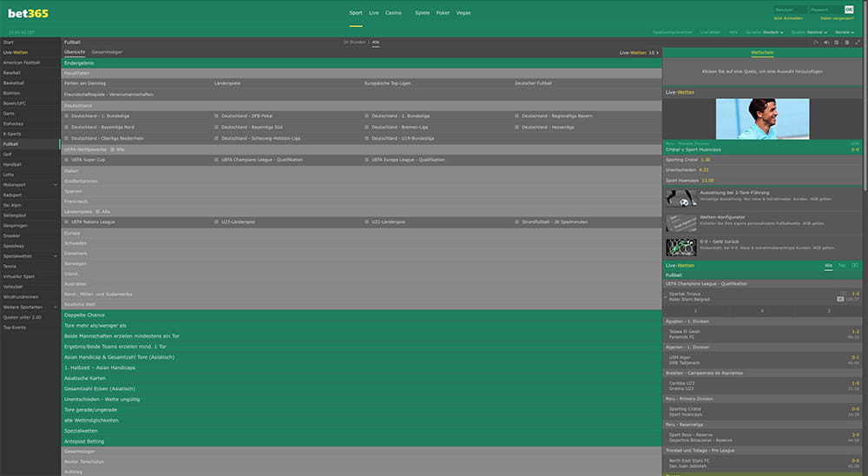This screenshot has height=476, width=868.
Task: Expand the Tore mehr als/weniger als section
Action: tap(361, 325)
